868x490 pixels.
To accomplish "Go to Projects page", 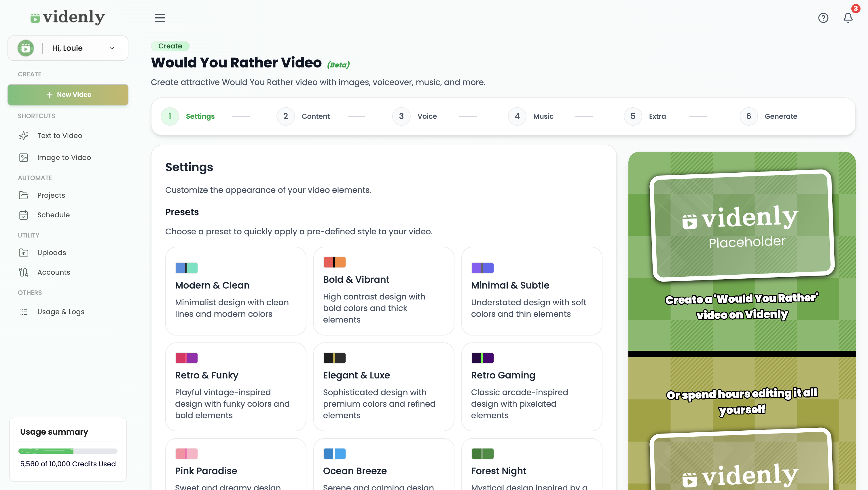I will [51, 195].
